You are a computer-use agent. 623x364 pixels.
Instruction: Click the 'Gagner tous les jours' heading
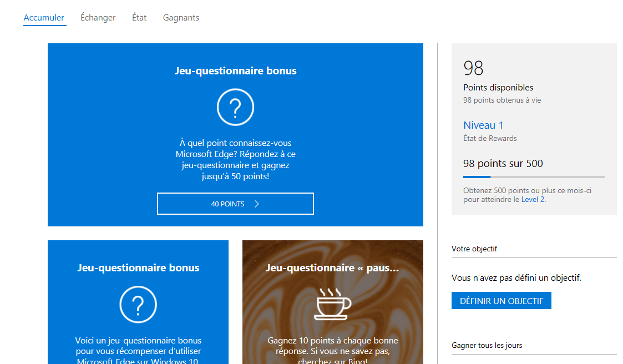(487, 345)
